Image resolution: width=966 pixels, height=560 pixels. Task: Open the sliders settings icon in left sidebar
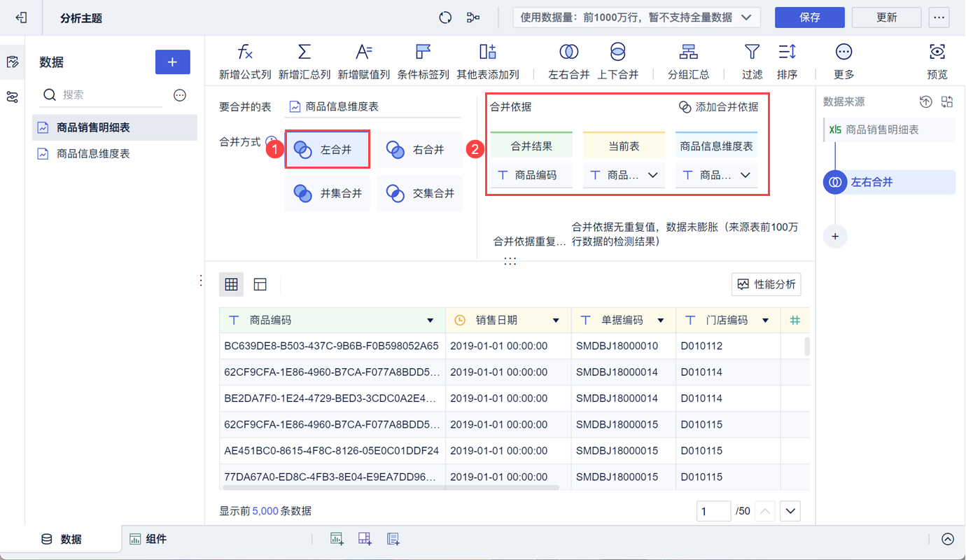tap(12, 97)
